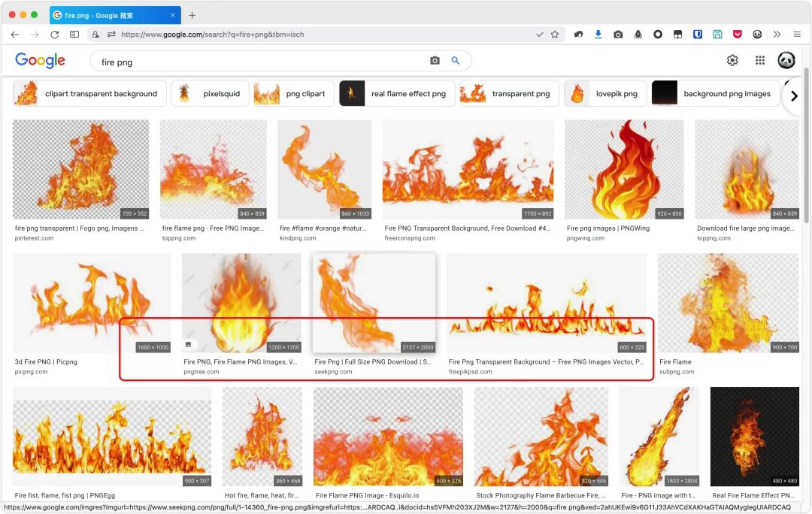Click the browser forward arrow
This screenshot has height=514, width=812.
(x=35, y=34)
